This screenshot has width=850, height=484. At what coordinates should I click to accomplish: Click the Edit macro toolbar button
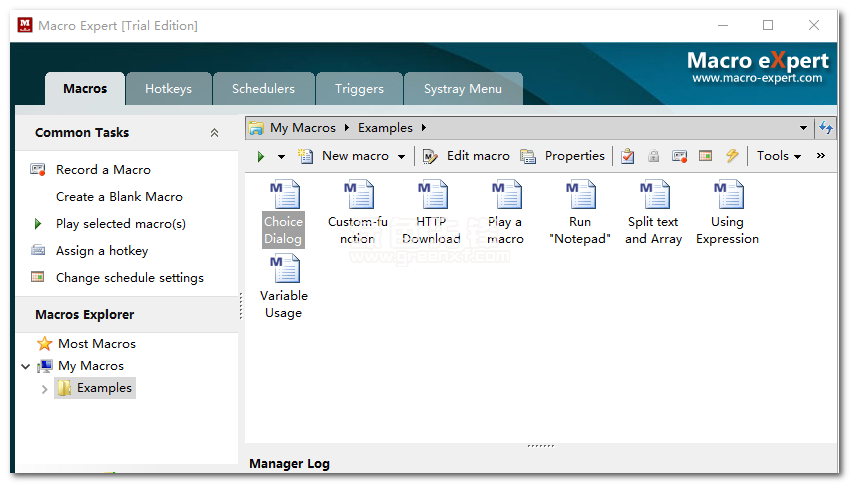(466, 156)
